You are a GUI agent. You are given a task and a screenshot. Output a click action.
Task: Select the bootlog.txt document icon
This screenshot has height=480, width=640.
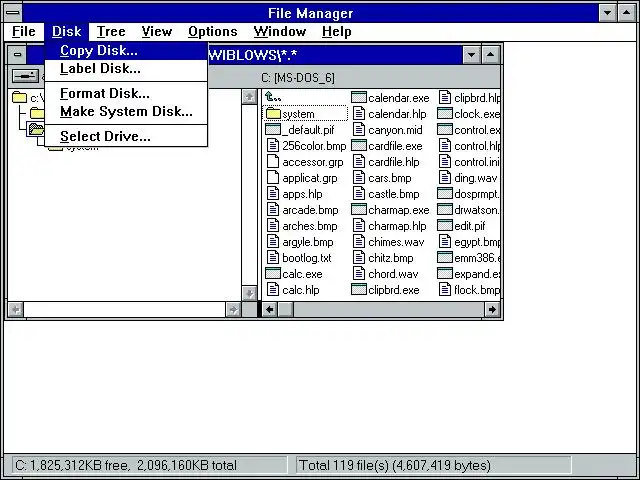point(273,258)
